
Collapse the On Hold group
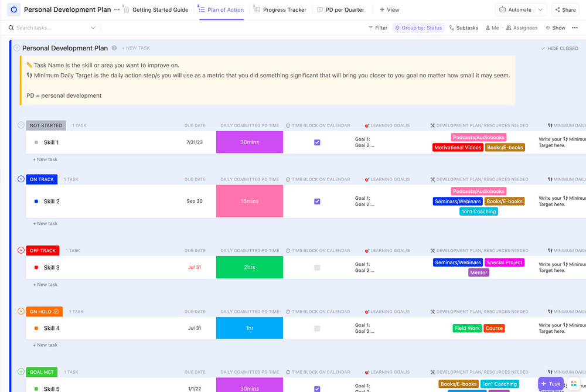tap(21, 311)
